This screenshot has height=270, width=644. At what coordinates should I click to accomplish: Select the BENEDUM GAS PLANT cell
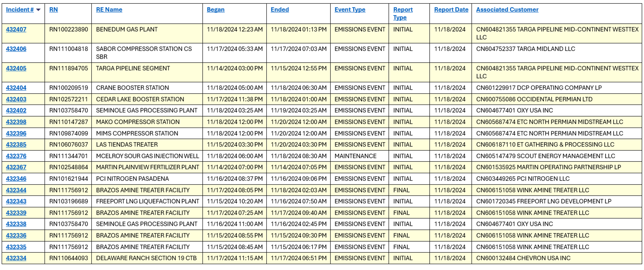pyautogui.click(x=147, y=33)
